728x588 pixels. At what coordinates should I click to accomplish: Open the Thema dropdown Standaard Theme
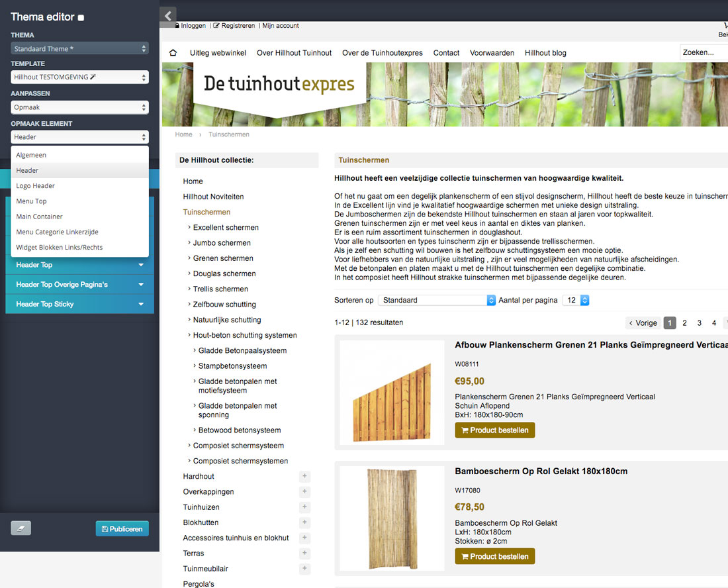[x=80, y=48]
